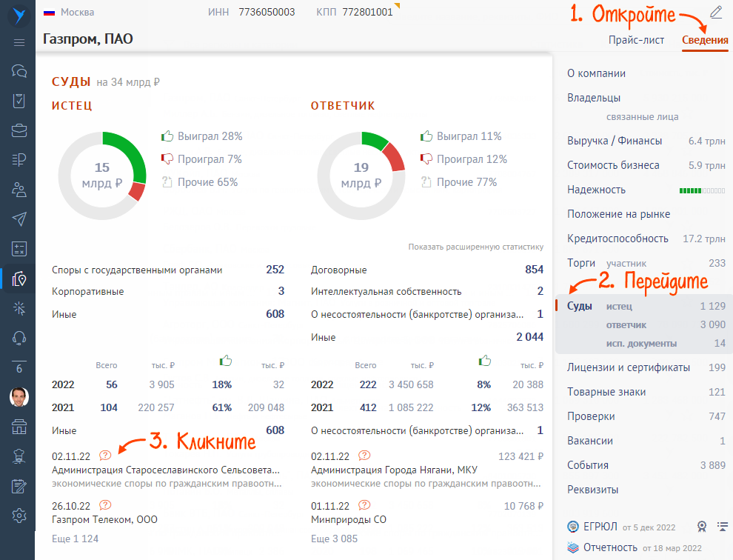The width and height of the screenshot is (733, 560).
Task: Click the certificate badge icon near ЕГРЮЛ
Action: [702, 527]
